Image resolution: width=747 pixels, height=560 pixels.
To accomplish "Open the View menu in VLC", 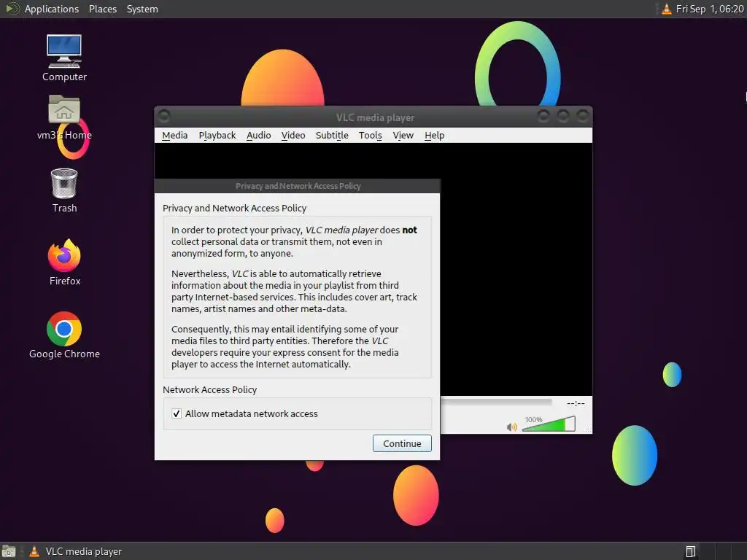I will [403, 135].
